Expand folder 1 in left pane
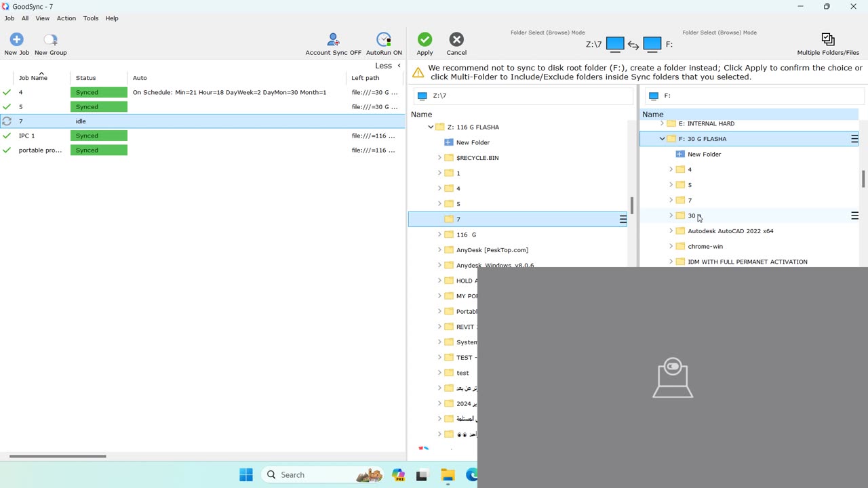 (439, 173)
